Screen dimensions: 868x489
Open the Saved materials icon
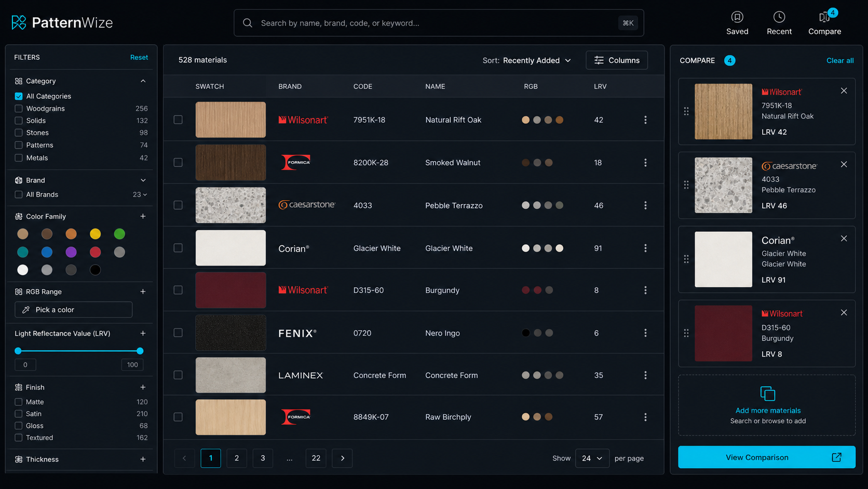pos(737,17)
